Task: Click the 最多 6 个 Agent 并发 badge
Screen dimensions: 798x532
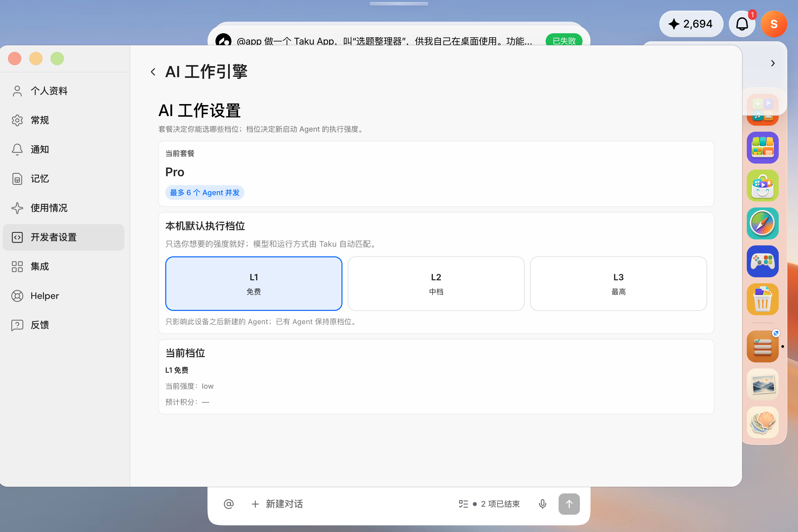Action: coord(204,193)
